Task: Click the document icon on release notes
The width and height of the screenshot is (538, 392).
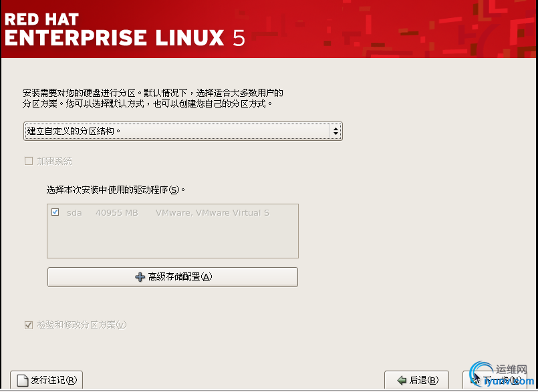Action: pyautogui.click(x=23, y=381)
